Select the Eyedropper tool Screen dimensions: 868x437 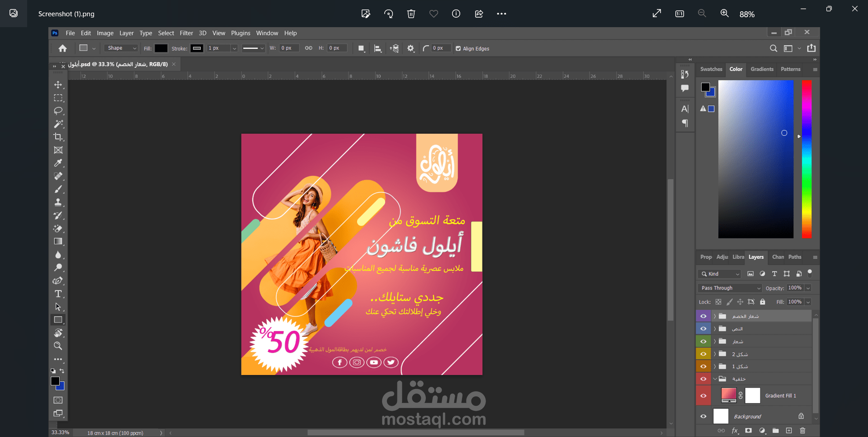point(58,163)
